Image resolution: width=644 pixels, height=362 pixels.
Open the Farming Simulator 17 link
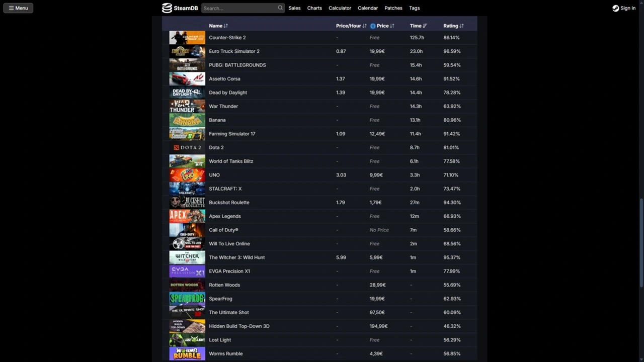pyautogui.click(x=232, y=134)
